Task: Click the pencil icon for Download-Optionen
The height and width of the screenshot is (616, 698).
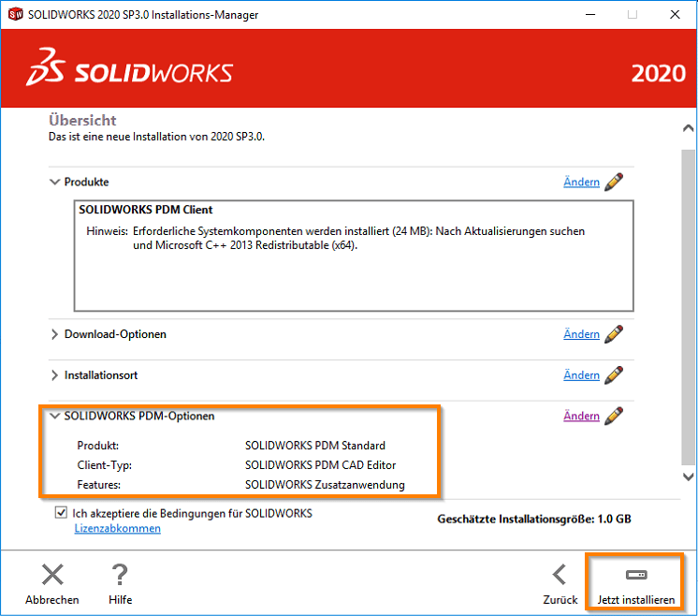Action: point(614,334)
